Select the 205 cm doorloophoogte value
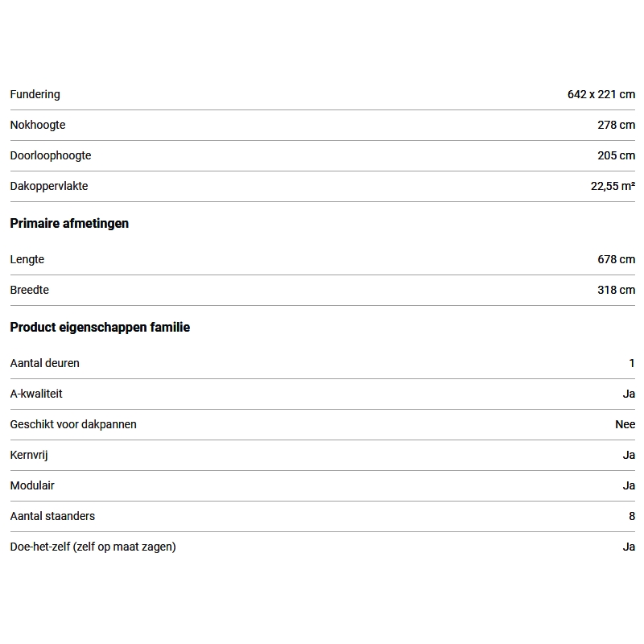Screen dimensions: 644x644 [x=616, y=155]
